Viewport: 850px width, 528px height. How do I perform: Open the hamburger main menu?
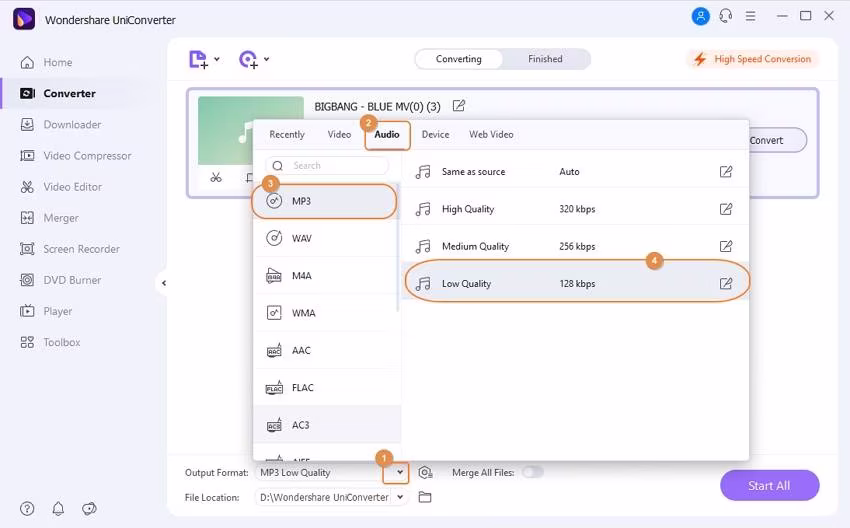pyautogui.click(x=750, y=16)
